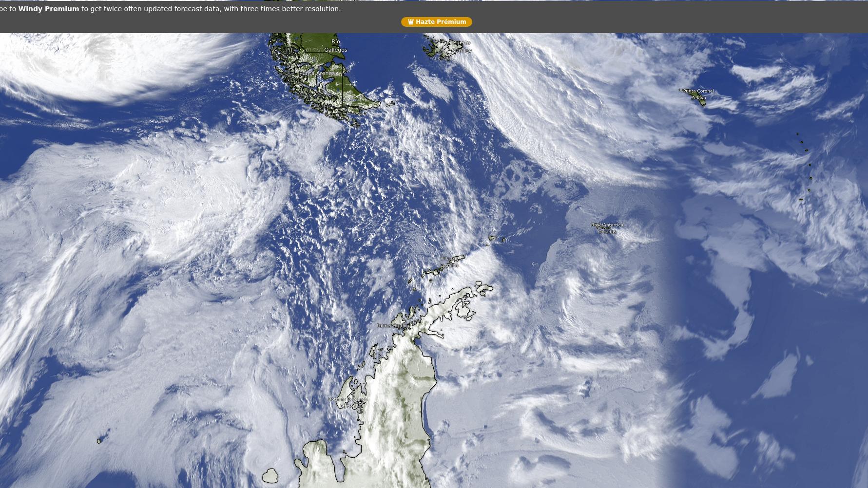Click the crown icon on the premium button
Screen dimensions: 868x488
point(410,22)
